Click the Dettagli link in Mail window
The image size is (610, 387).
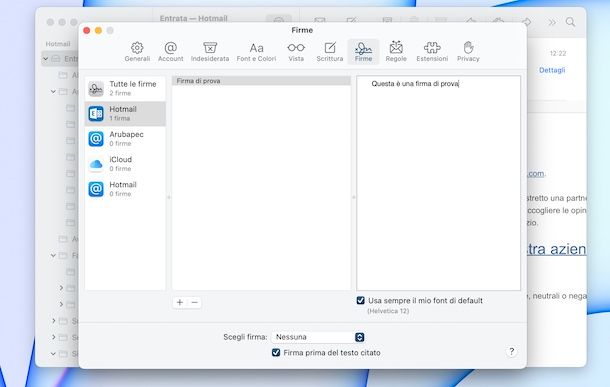coord(552,70)
